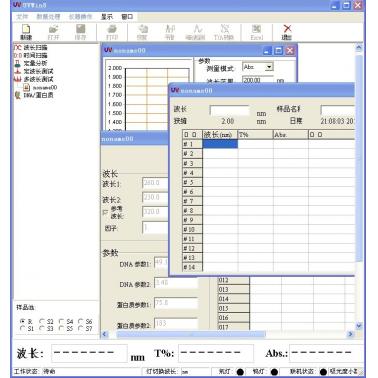
Task: Open the 文件 menu
Action: click(x=22, y=17)
